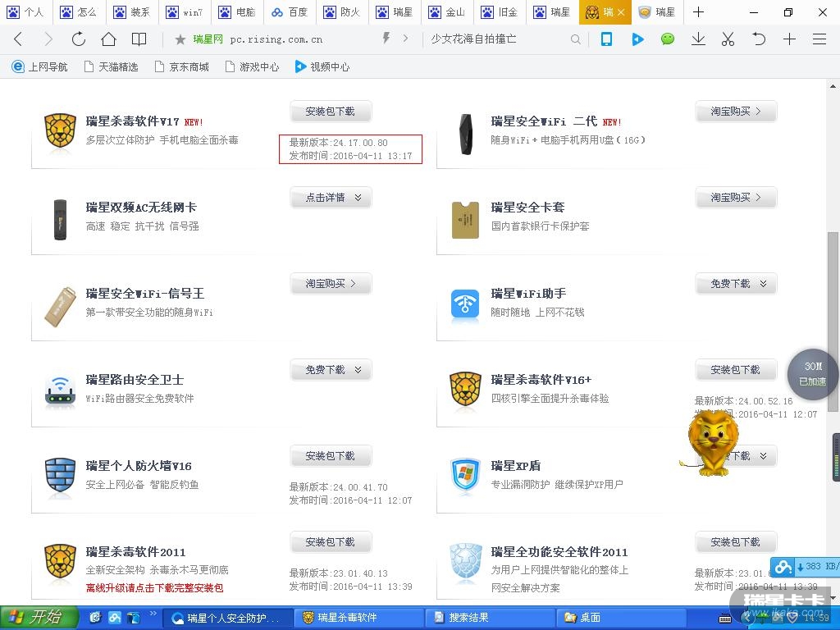Screen dimensions: 840x630
Task: Open downloads arrow icon in toolbar
Action: click(698, 39)
